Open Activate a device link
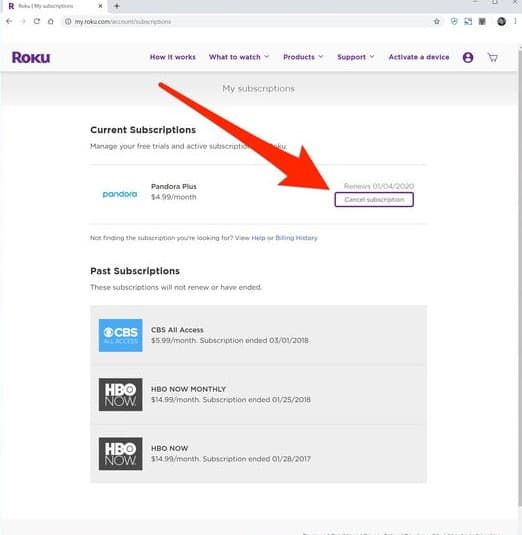 (419, 57)
